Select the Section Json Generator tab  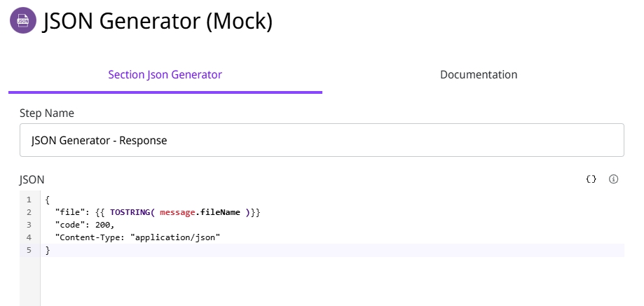pyautogui.click(x=165, y=74)
